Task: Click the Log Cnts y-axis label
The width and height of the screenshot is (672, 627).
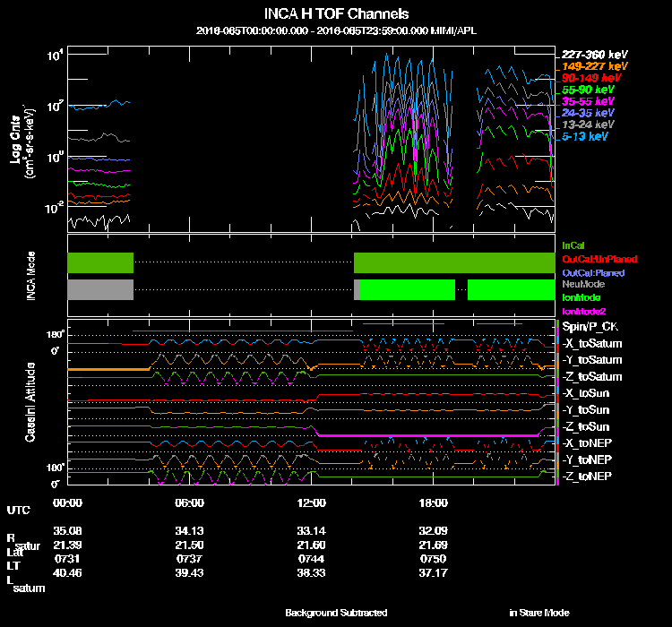Action: 15,142
